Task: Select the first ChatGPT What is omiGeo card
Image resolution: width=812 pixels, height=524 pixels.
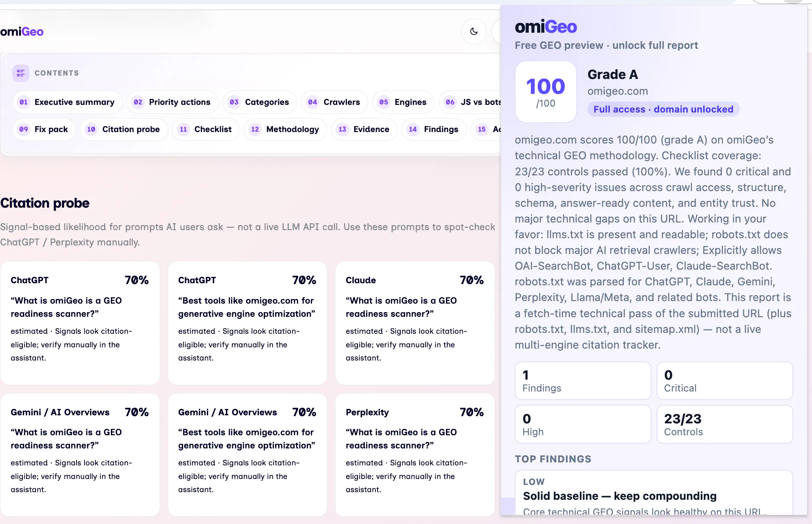Action: (x=80, y=323)
